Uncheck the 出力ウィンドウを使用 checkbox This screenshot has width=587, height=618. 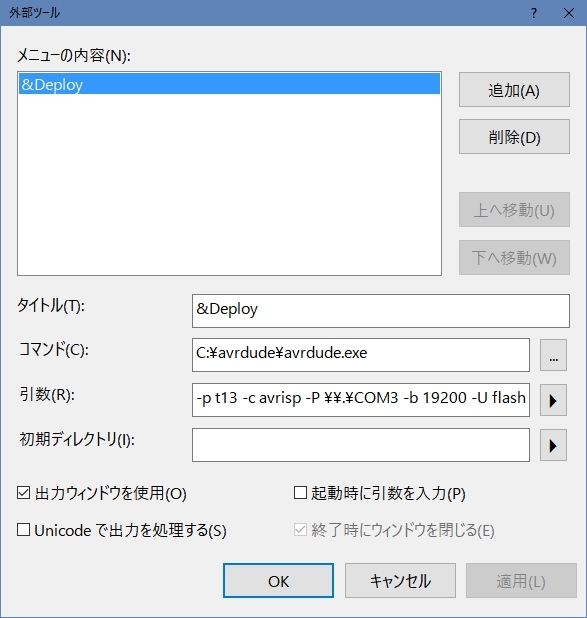click(x=23, y=493)
